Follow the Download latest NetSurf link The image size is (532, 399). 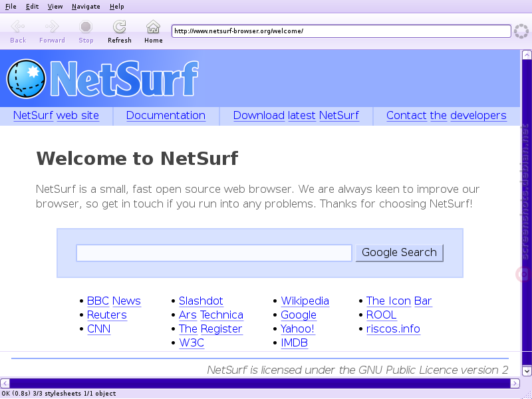[296, 116]
